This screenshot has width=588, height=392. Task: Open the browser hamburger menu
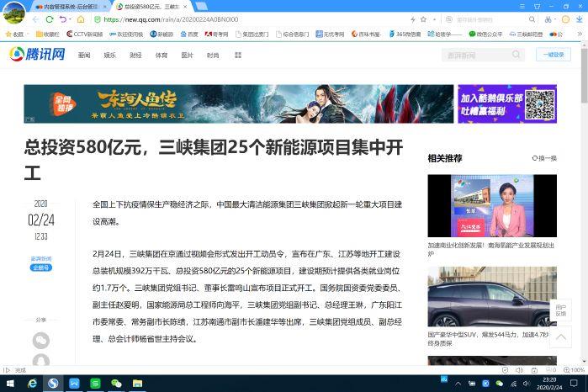pos(522,7)
